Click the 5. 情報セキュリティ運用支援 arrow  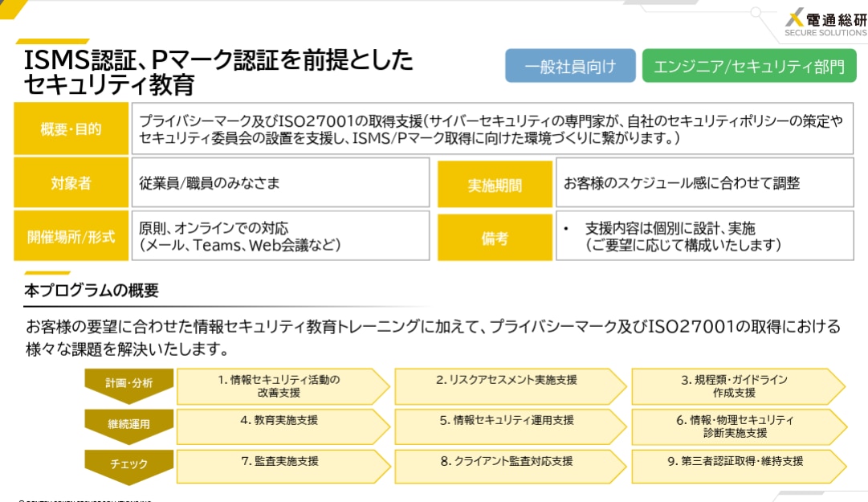(x=510, y=426)
